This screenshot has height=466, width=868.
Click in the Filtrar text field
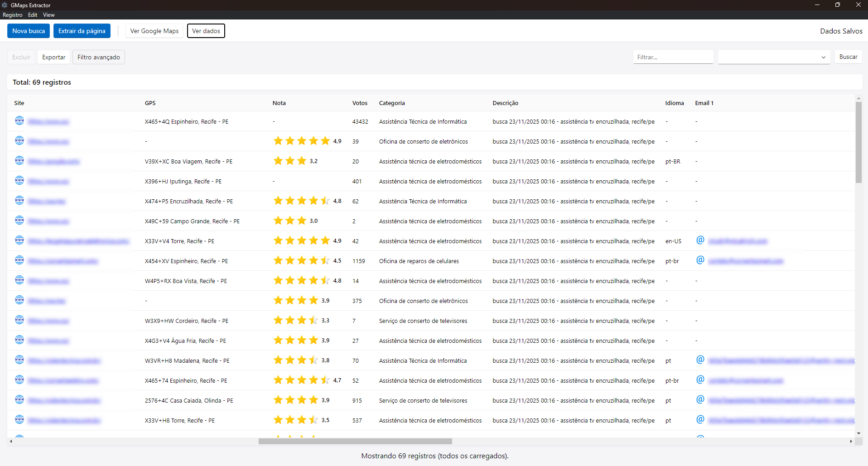673,57
